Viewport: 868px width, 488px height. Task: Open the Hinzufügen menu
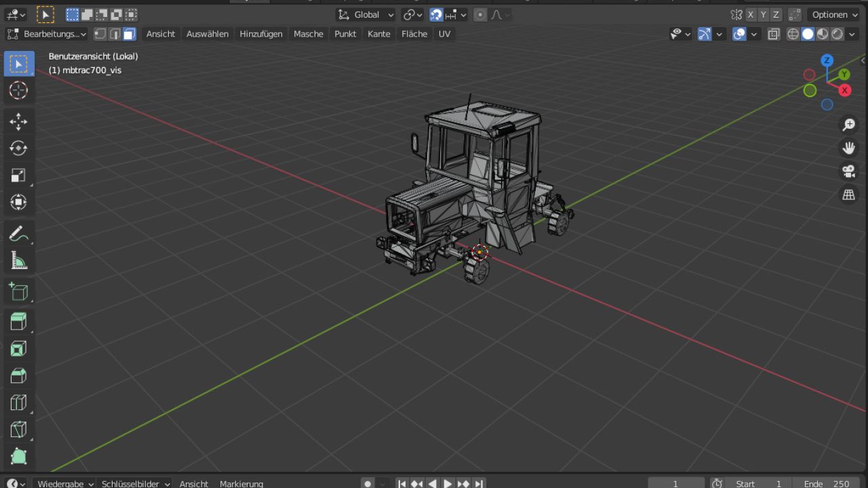click(x=261, y=34)
